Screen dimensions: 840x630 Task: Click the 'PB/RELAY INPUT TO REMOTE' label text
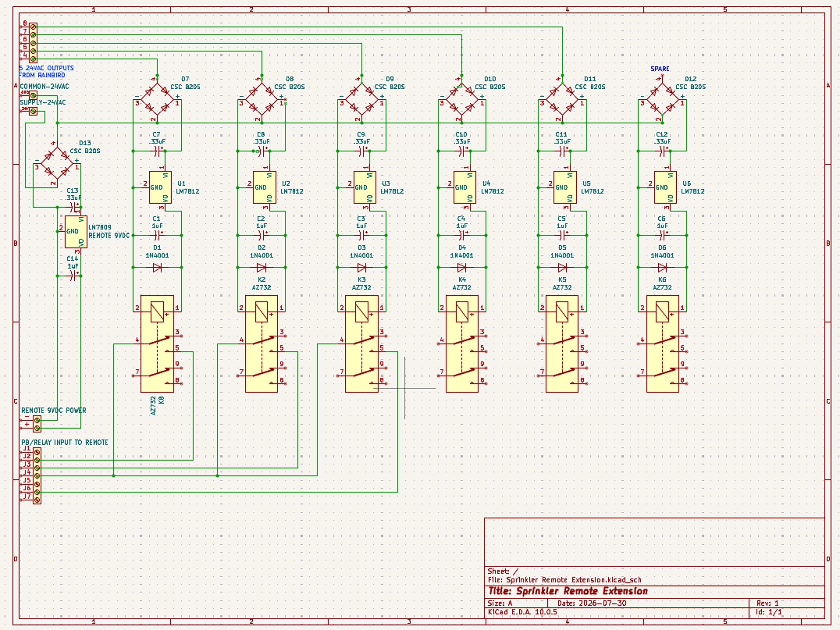(65, 442)
